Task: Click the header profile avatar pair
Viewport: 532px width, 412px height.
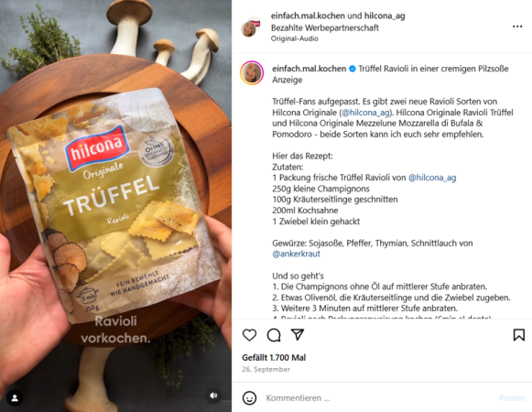Action: tap(252, 27)
